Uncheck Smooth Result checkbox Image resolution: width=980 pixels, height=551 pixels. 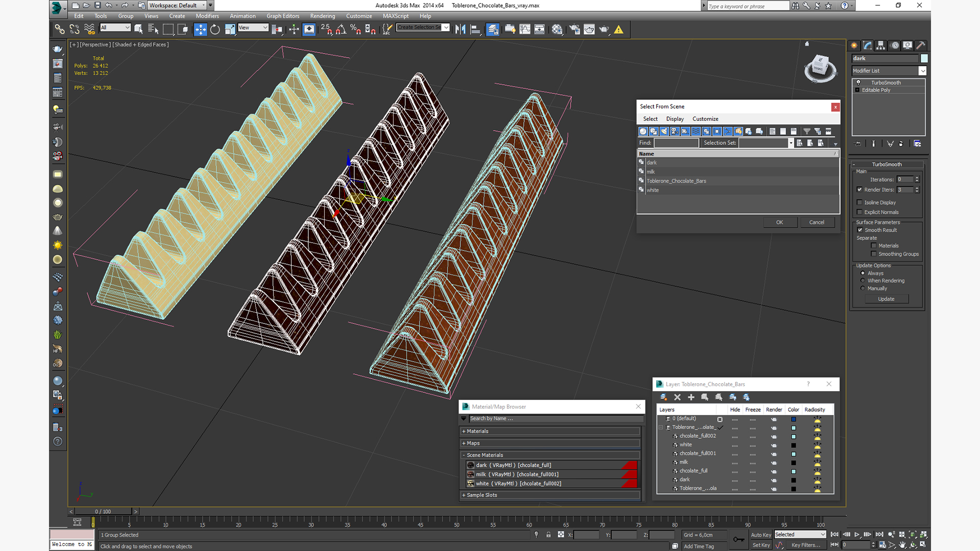point(860,230)
